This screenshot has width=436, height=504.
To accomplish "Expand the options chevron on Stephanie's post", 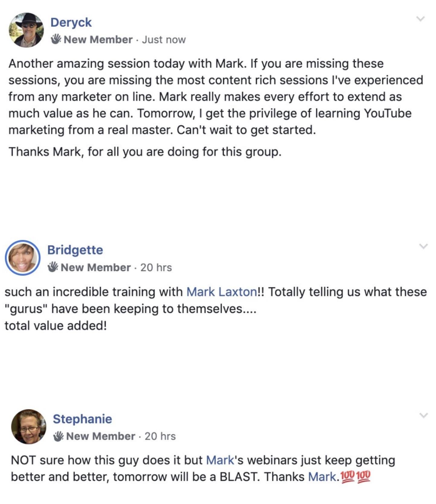I will click(424, 415).
